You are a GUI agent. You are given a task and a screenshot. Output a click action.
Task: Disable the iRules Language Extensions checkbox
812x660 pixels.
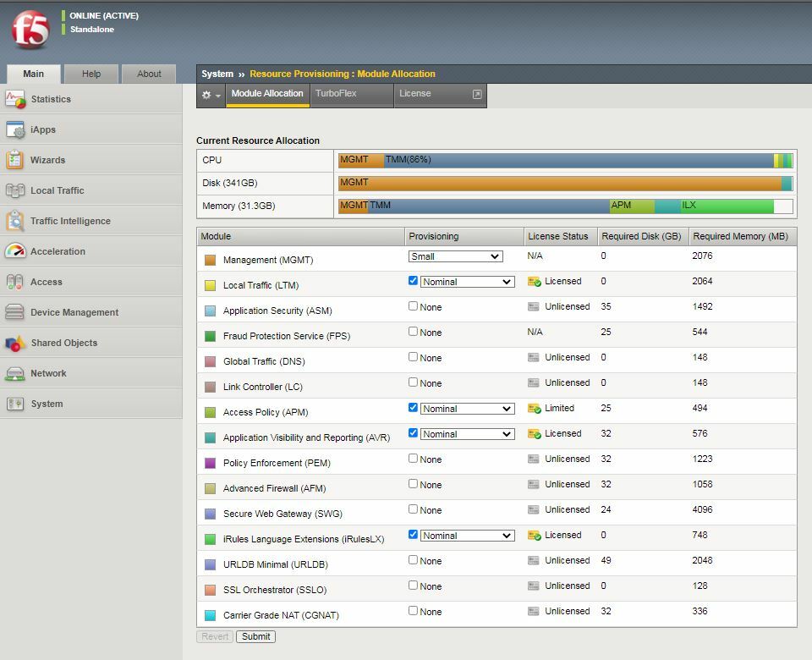[x=413, y=535]
